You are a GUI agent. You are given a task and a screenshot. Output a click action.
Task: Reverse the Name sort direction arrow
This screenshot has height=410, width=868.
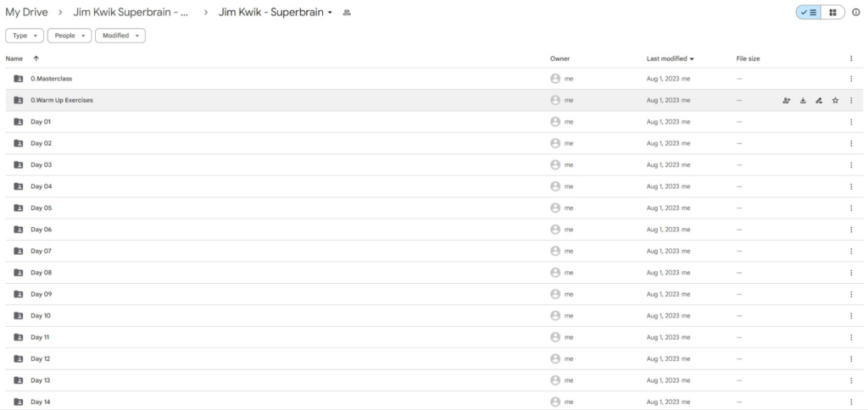pyautogui.click(x=36, y=58)
